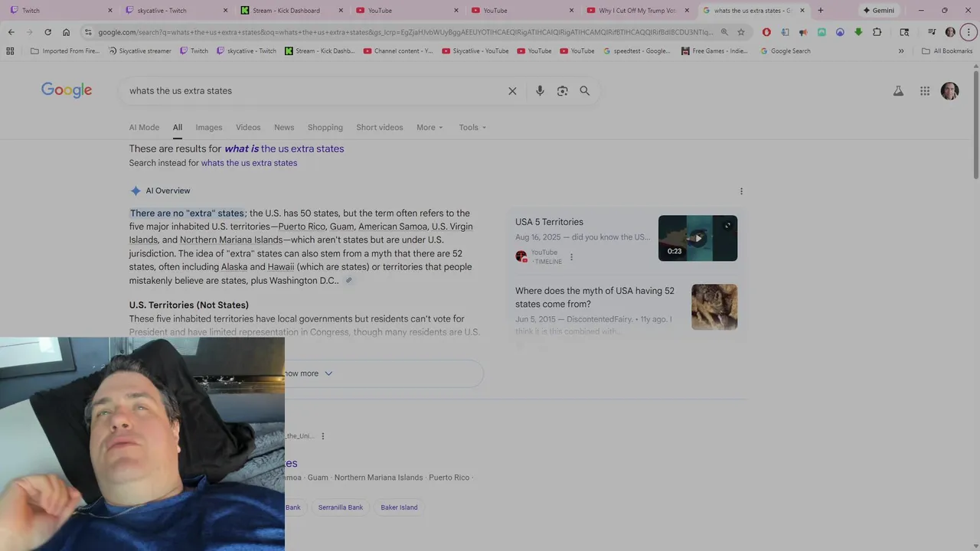Go to Google home via the logo
The height and width of the screenshot is (551, 980).
[67, 90]
